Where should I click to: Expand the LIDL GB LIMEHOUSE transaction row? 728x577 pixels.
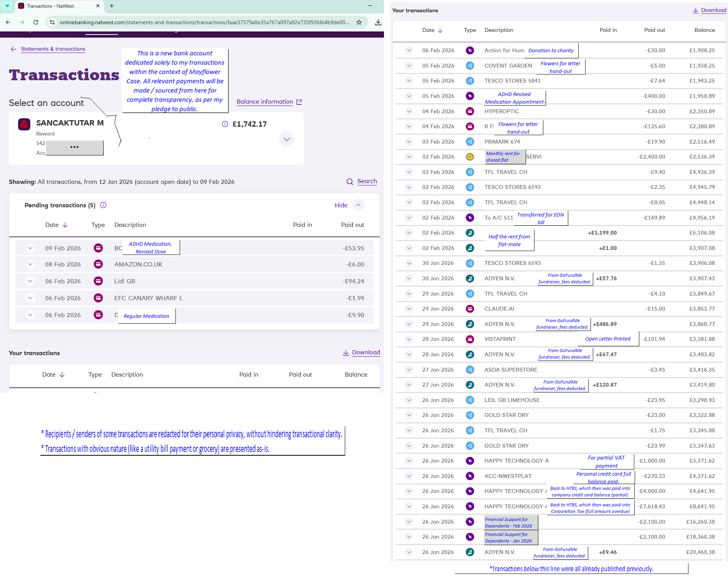click(x=409, y=400)
